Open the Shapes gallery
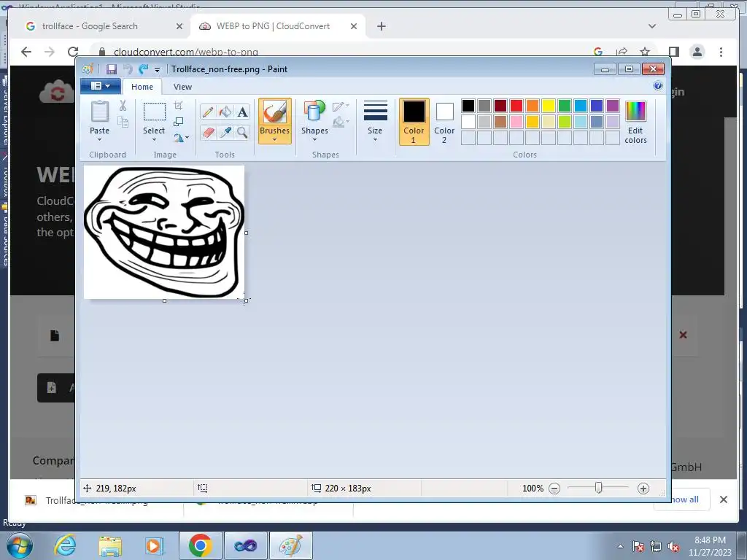The image size is (747, 560). pos(314,120)
